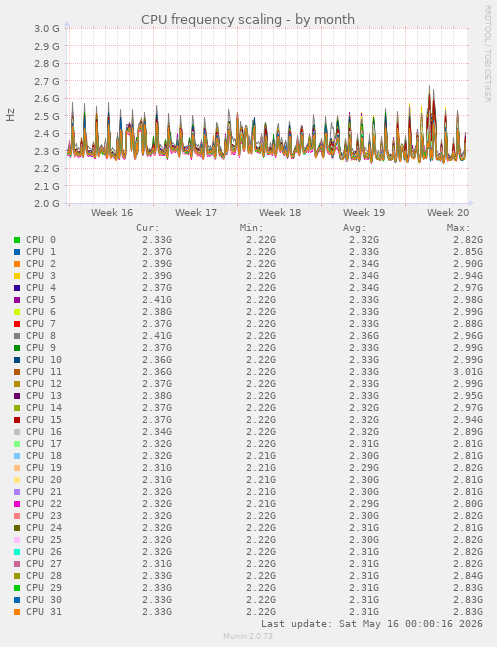
Task: Select the 'CPU 9' legend label
Action: pyautogui.click(x=41, y=348)
